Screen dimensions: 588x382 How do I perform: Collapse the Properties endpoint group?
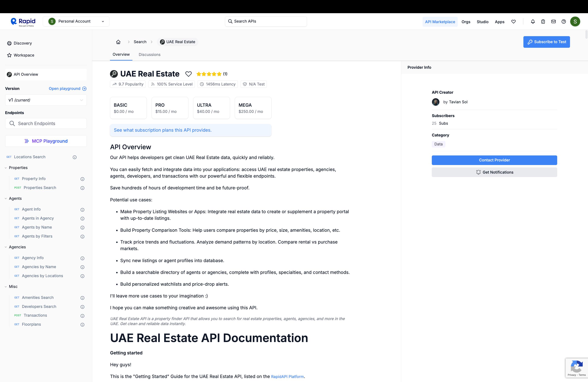point(6,168)
